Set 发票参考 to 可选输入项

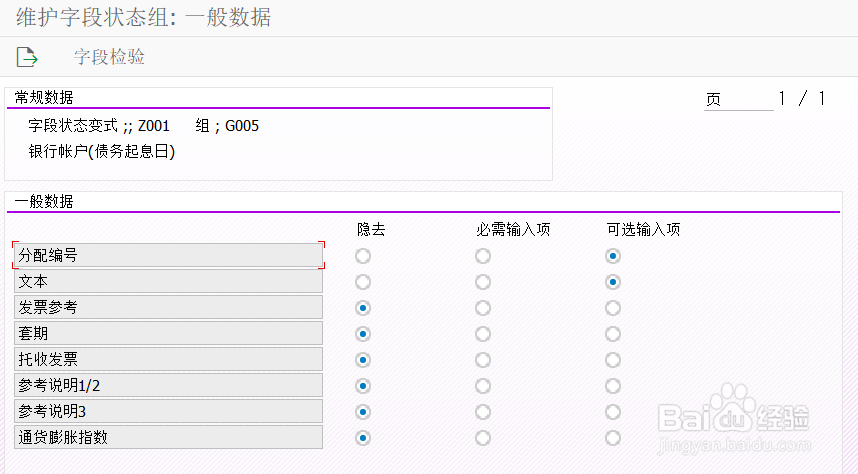coord(613,308)
